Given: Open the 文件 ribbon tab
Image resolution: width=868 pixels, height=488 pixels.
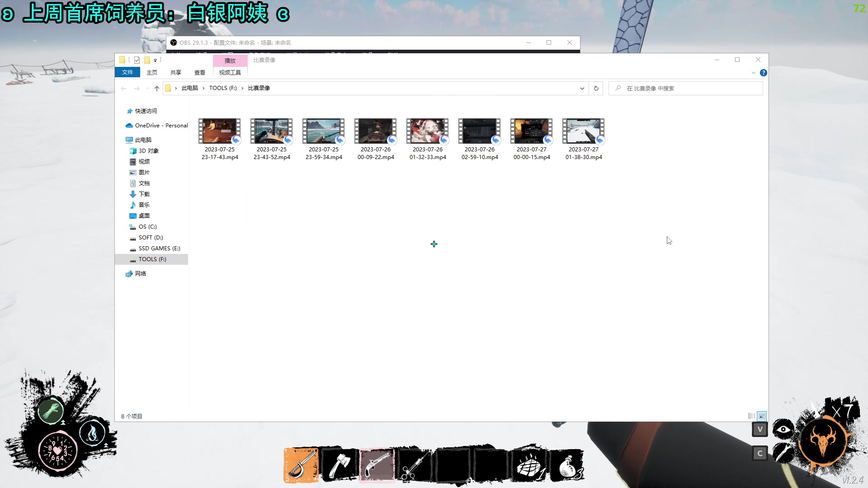Looking at the screenshot, I should (x=127, y=72).
